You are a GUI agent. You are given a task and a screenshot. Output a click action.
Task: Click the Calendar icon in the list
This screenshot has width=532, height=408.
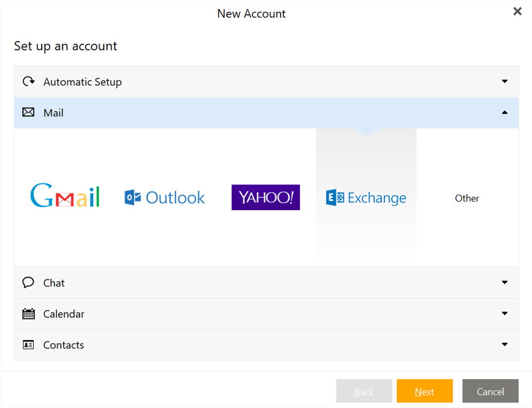coord(28,314)
